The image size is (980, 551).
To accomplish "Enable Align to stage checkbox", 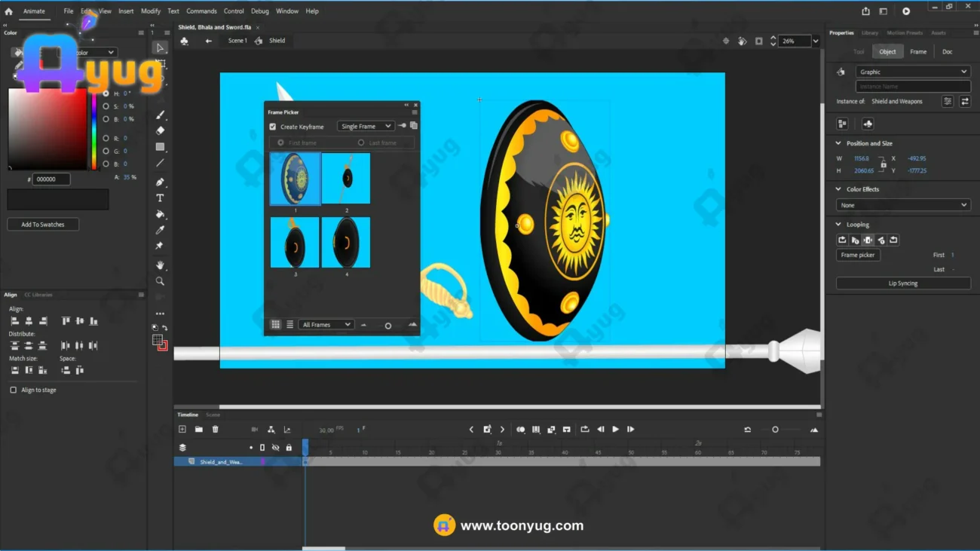I will (x=14, y=390).
